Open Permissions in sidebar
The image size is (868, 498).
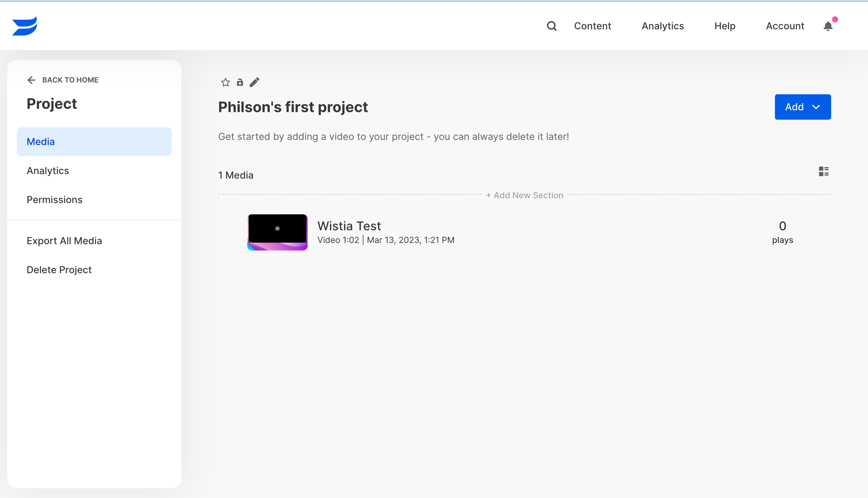pyautogui.click(x=55, y=200)
